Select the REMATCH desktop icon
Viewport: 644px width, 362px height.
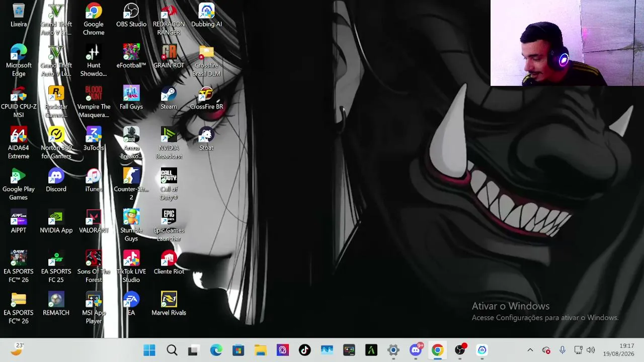(56, 304)
